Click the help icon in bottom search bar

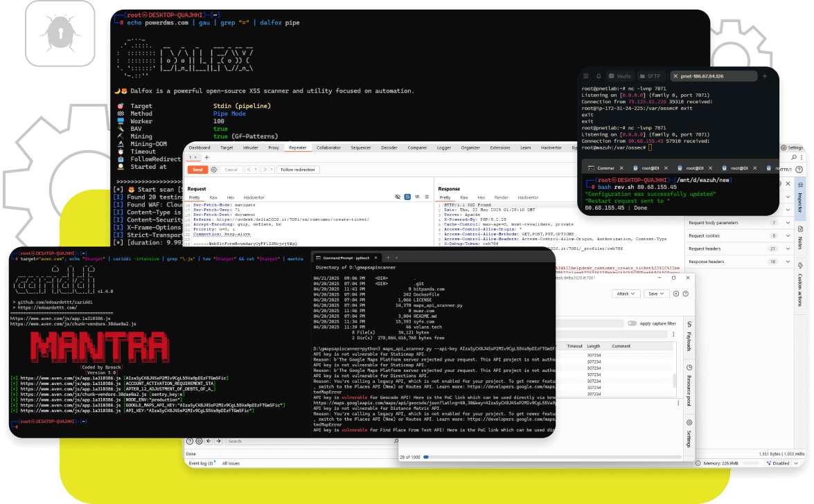[x=190, y=441]
